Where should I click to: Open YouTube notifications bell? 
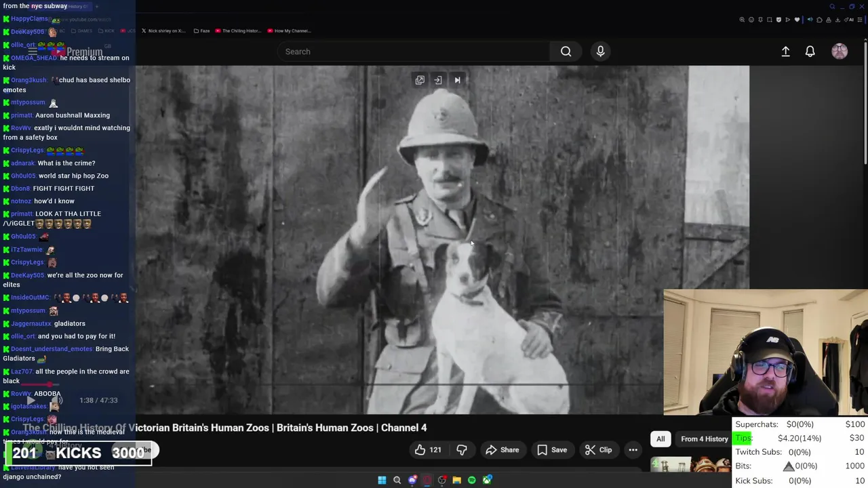pyautogui.click(x=810, y=52)
